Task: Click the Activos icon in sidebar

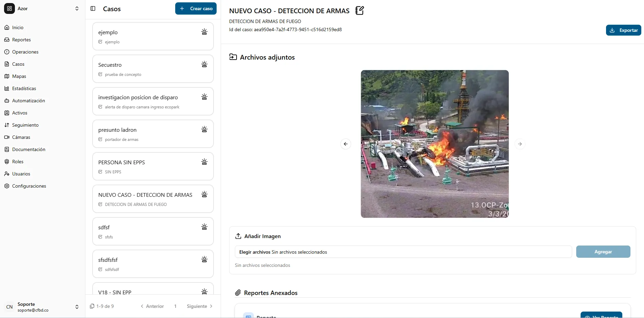Action: pyautogui.click(x=7, y=113)
